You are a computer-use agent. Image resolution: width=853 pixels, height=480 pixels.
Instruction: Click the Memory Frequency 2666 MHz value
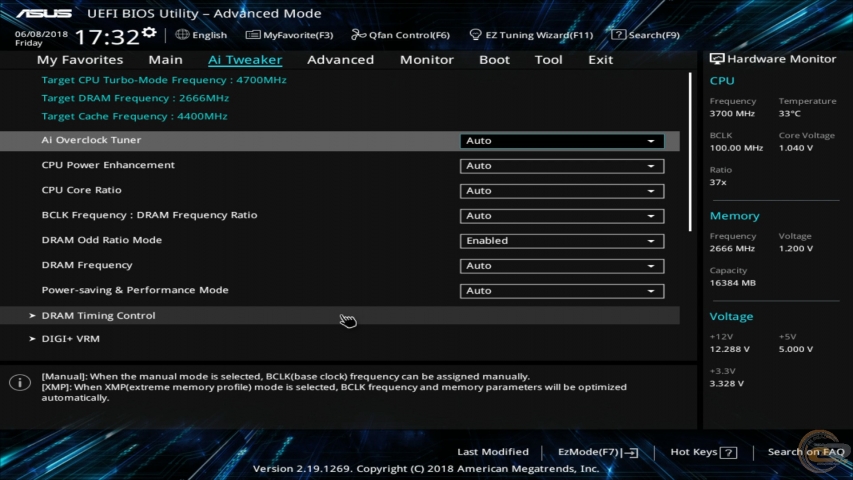coord(732,249)
